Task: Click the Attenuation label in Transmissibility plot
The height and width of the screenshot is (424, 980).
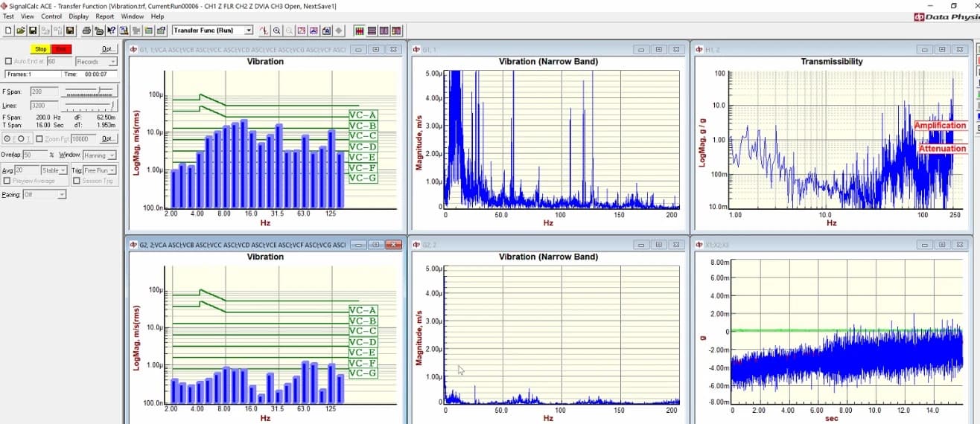Action: click(942, 149)
